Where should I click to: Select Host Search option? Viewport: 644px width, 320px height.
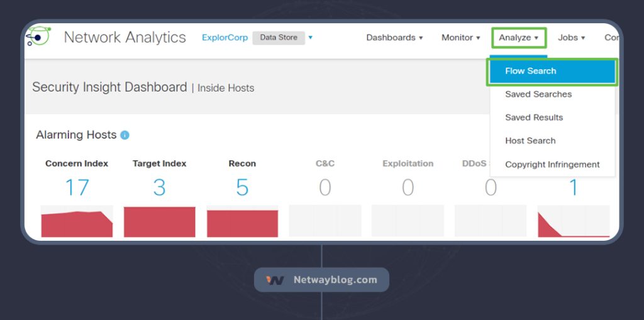coord(530,141)
